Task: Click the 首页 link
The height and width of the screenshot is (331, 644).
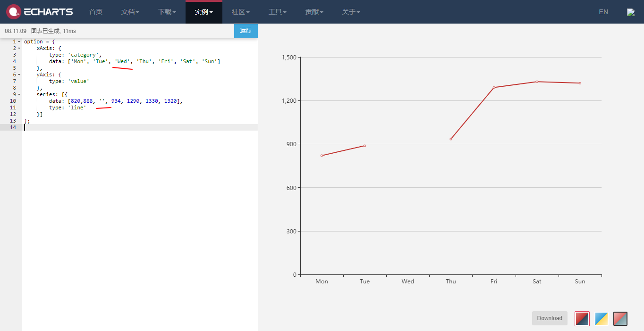Action: point(96,12)
